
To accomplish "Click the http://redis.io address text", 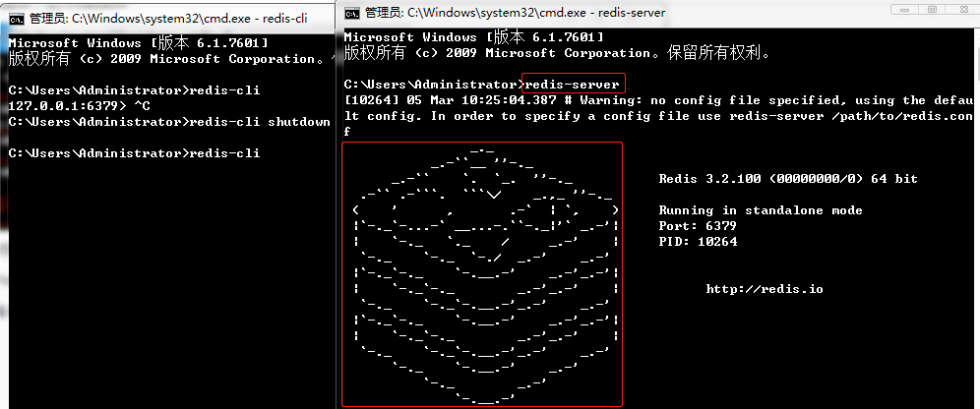I will point(765,289).
